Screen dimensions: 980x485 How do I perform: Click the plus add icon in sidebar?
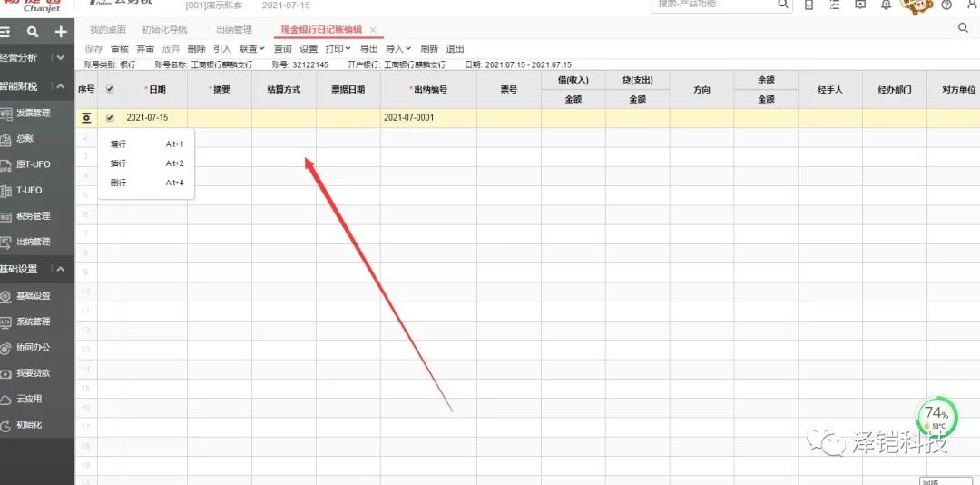(61, 32)
